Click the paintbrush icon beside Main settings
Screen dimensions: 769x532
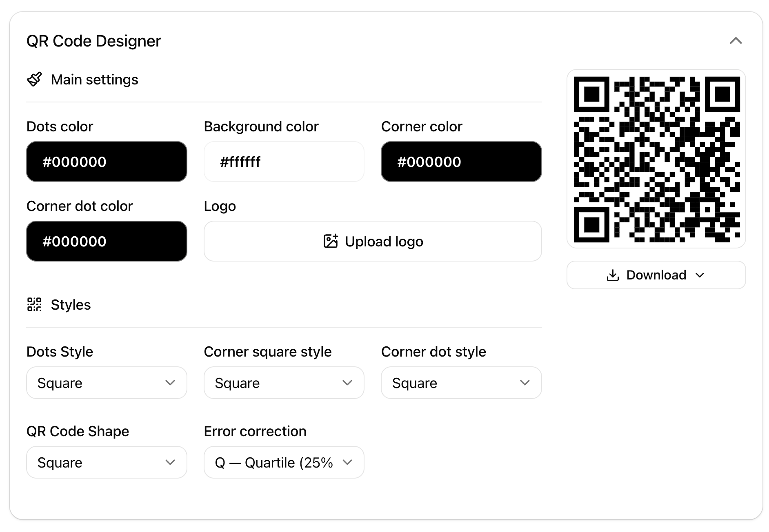[34, 80]
